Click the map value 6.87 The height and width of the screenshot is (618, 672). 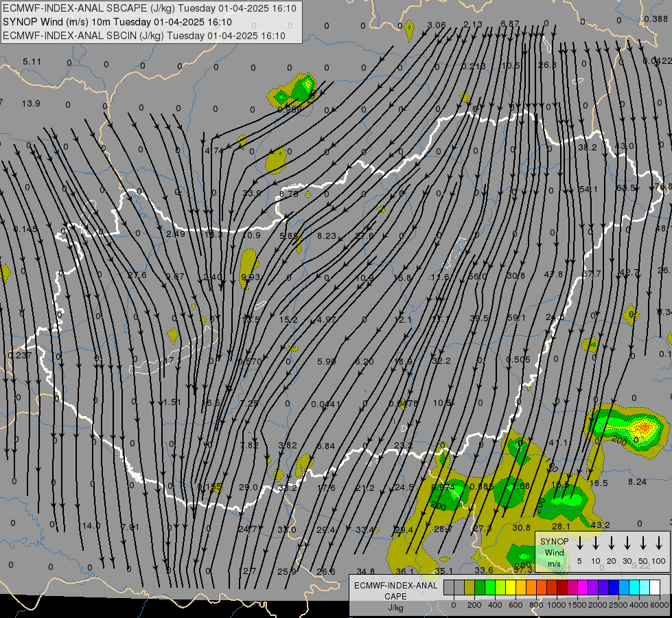click(510, 23)
